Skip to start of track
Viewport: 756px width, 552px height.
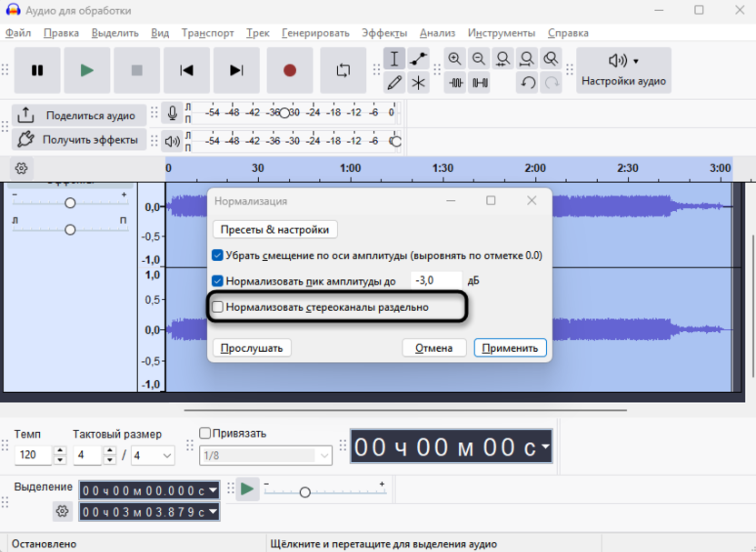(186, 70)
